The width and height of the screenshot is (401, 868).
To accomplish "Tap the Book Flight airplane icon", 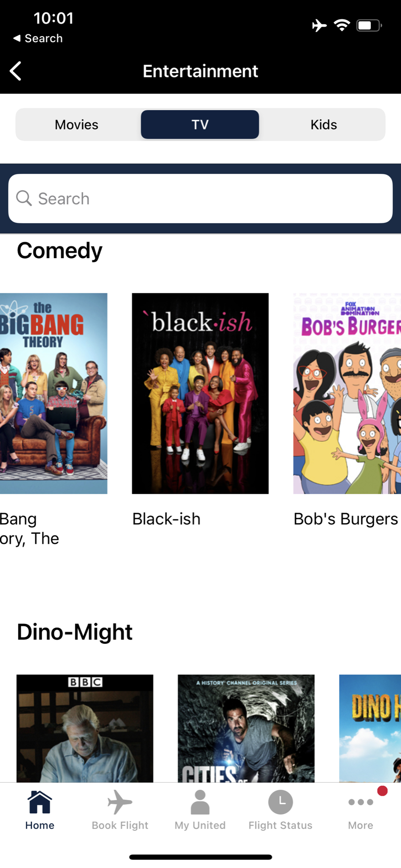I will point(120,802).
